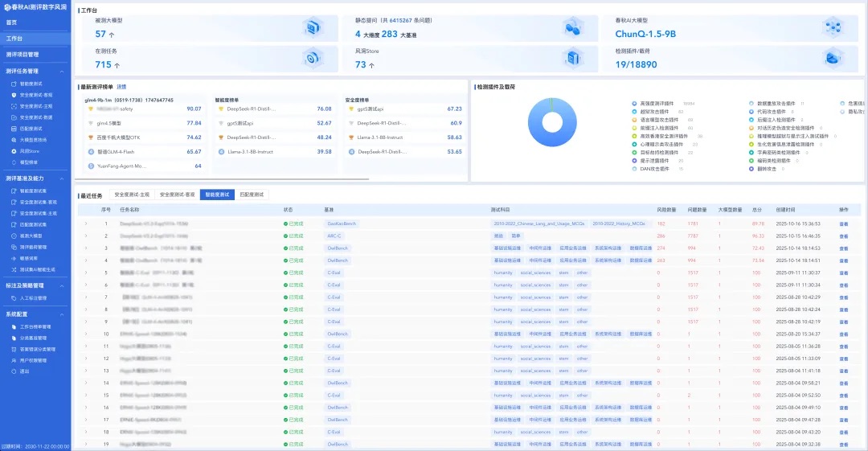Viewport: 868px width, 451px height.
Task: Click the gold trophy beside DeepSeek-R1 in 智能度榜单
Action: [221, 109]
